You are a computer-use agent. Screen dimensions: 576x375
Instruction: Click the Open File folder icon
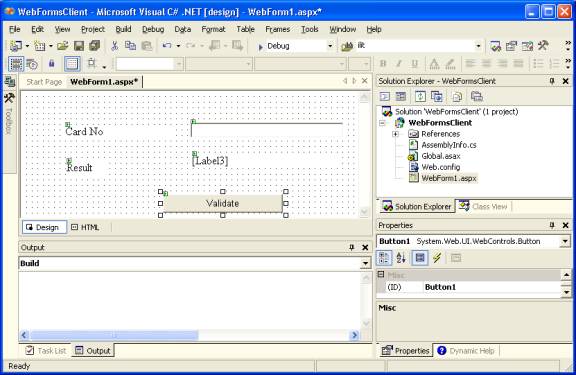tap(62, 46)
